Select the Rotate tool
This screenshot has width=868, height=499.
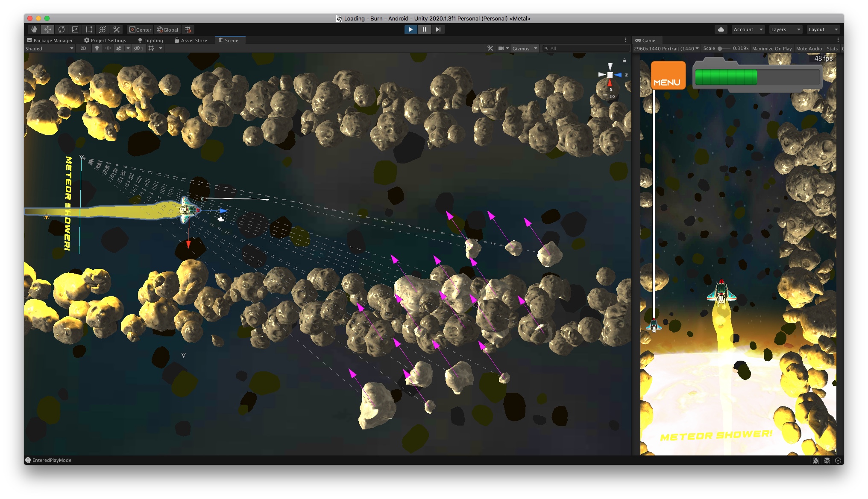pos(62,29)
